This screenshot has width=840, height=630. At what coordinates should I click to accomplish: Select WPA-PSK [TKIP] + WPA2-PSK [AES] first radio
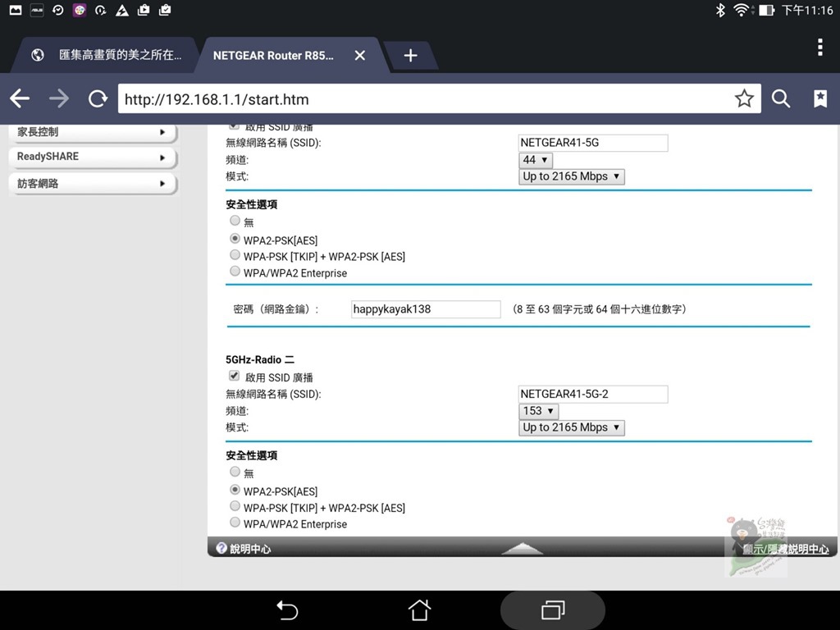coord(235,254)
